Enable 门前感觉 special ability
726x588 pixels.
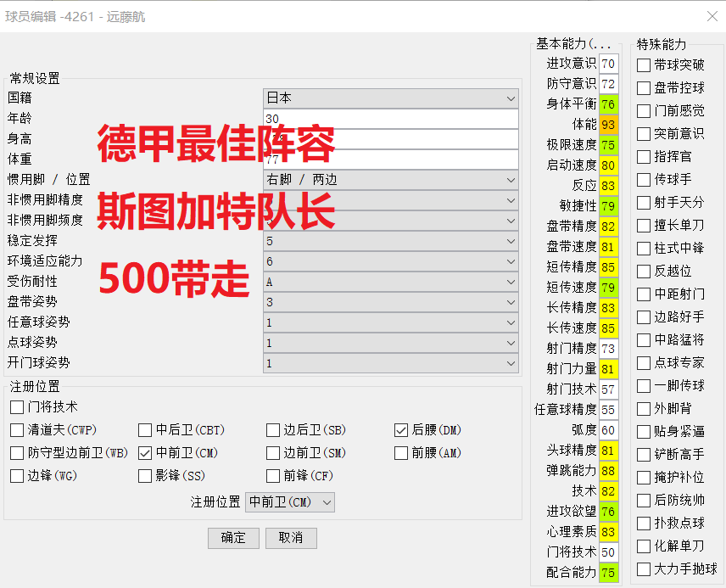pyautogui.click(x=644, y=111)
